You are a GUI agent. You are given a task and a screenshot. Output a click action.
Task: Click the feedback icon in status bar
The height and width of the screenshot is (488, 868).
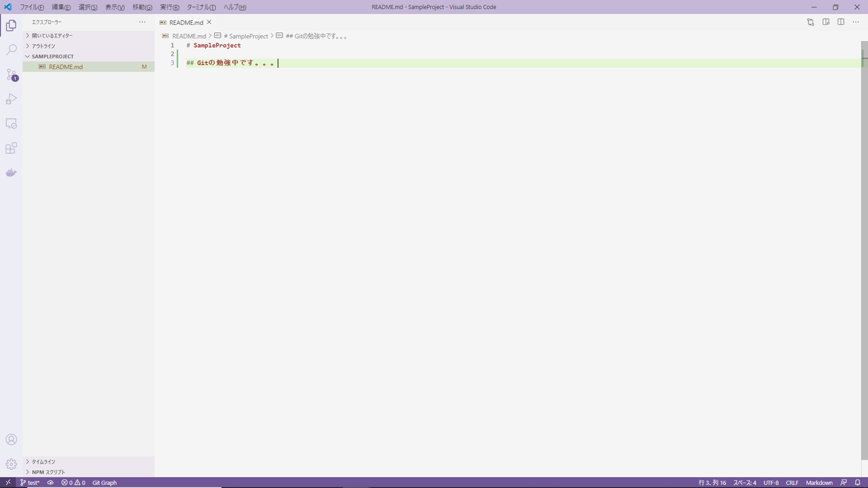pyautogui.click(x=844, y=483)
